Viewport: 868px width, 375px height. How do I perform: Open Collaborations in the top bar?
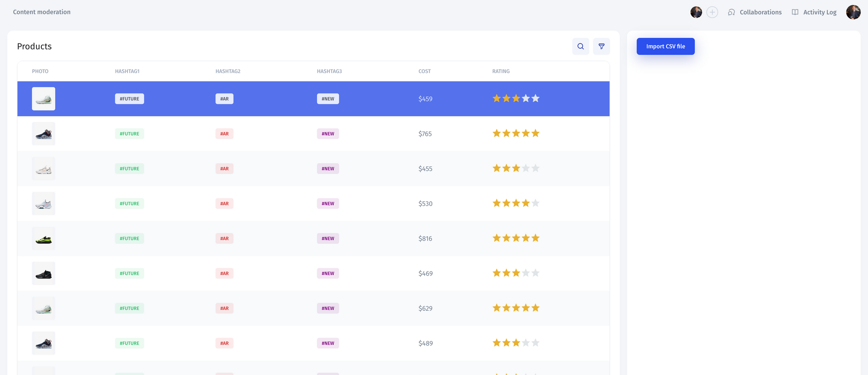point(760,12)
